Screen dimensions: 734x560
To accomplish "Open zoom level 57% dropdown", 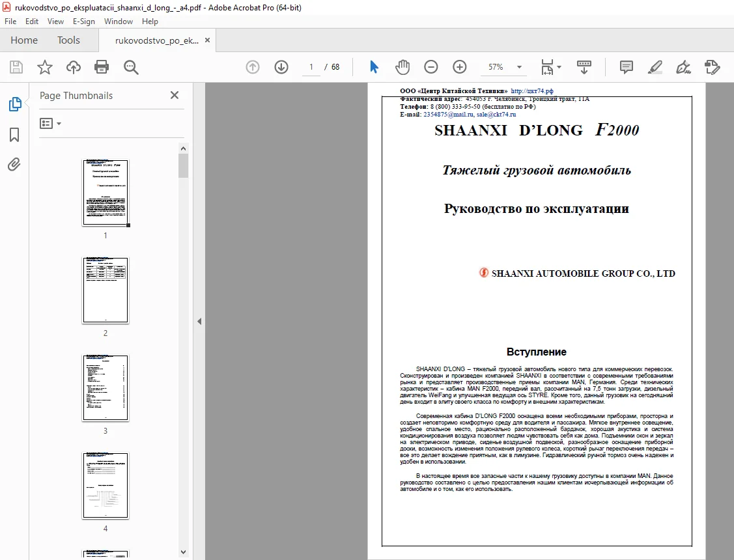I will point(519,67).
